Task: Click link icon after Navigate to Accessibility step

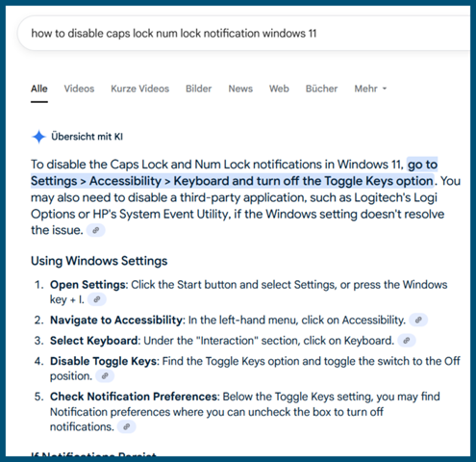Action: click(418, 320)
